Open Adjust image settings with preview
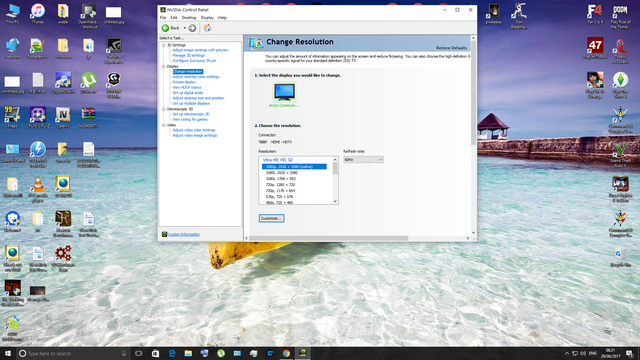 point(200,50)
